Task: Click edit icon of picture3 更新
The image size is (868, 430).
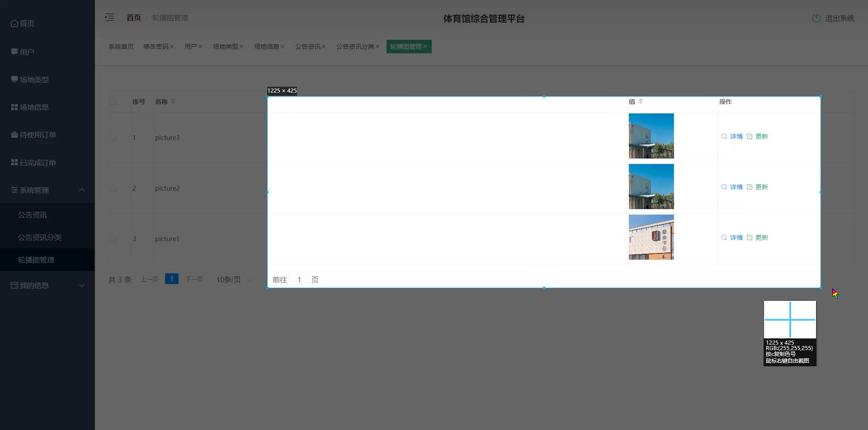Action: pyautogui.click(x=750, y=136)
